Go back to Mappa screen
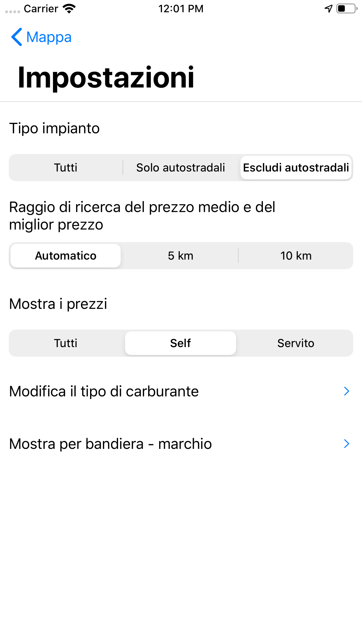 [x=49, y=37]
